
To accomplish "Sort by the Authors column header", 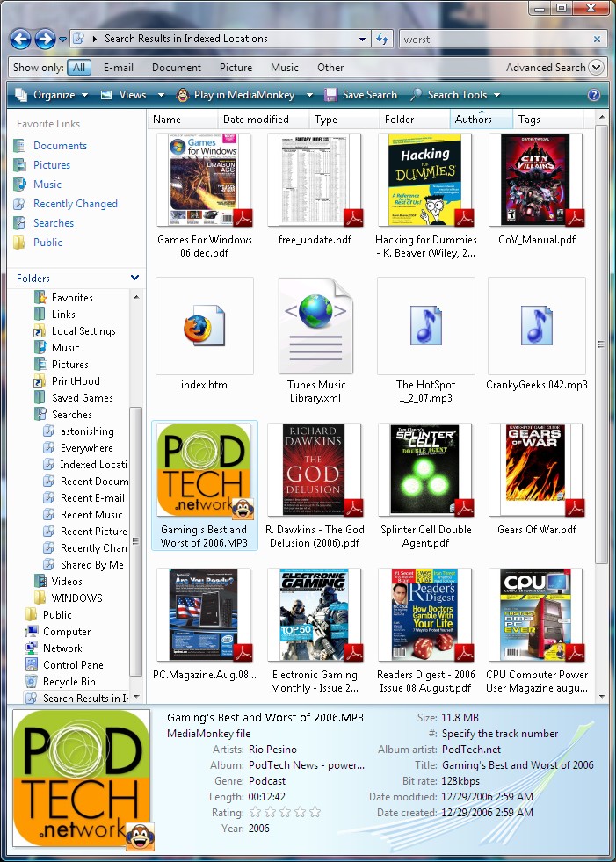I will 482,120.
